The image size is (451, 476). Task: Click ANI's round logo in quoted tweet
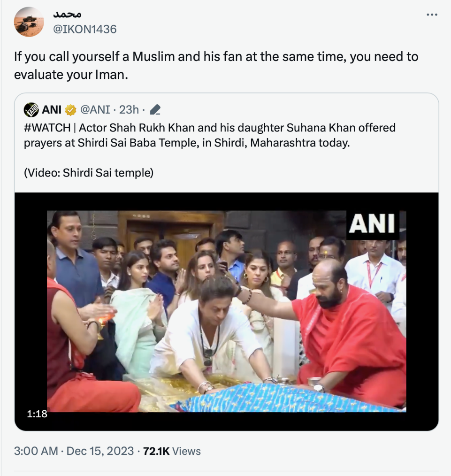pos(31,110)
